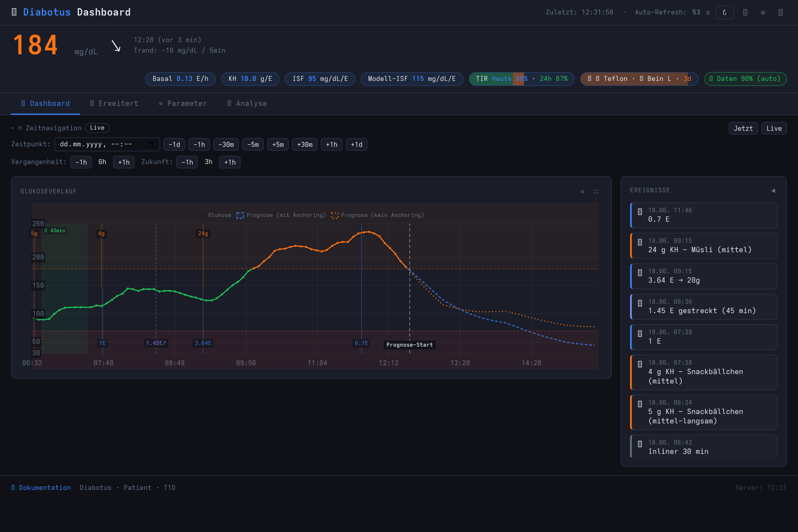Collapse the Ereignisse panel with the arrow
The image size is (798, 532).
click(x=773, y=191)
